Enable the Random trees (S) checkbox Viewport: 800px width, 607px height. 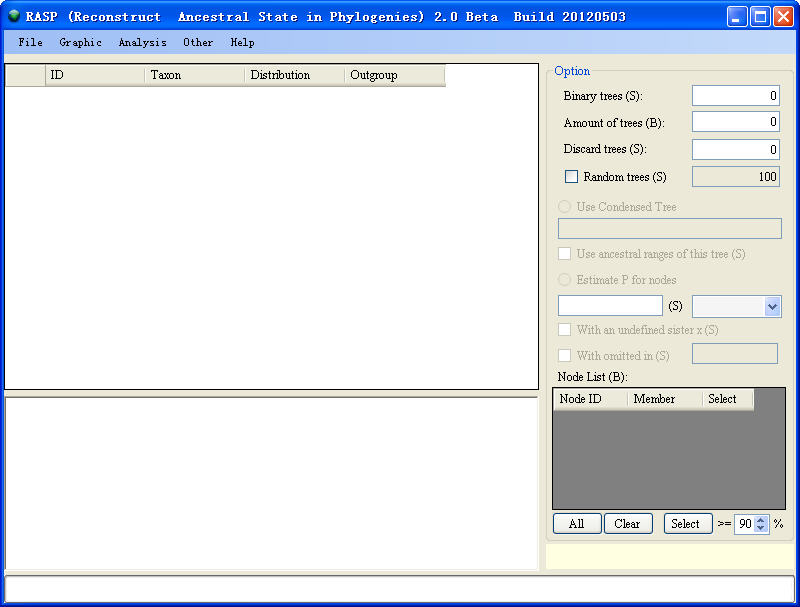click(x=571, y=176)
